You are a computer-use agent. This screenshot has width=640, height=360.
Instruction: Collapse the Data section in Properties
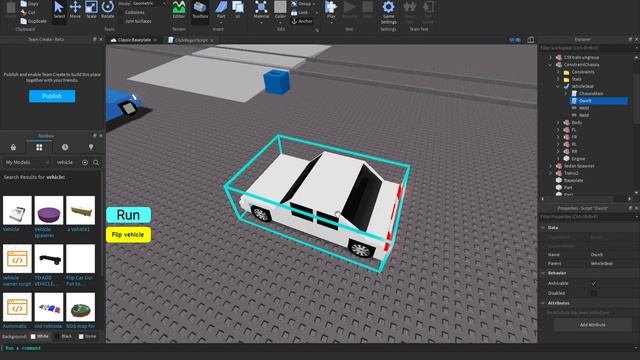tap(543, 228)
